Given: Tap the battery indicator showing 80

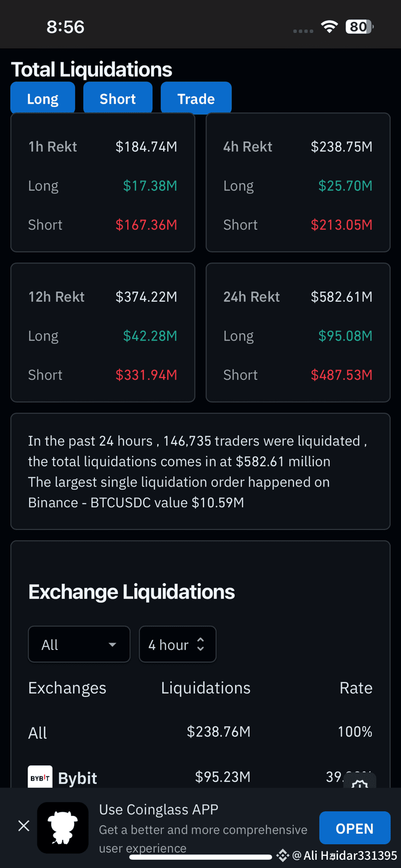Looking at the screenshot, I should [x=359, y=27].
